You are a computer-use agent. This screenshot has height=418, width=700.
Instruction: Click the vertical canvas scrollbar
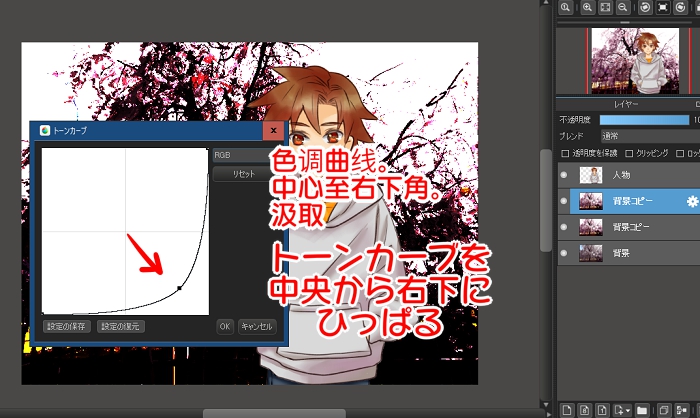pyautogui.click(x=546, y=200)
